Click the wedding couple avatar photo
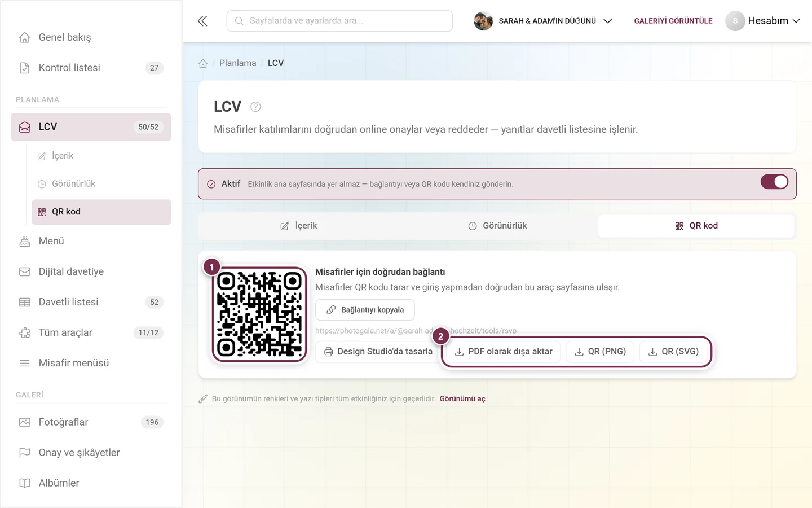This screenshot has width=812, height=508. tap(483, 21)
